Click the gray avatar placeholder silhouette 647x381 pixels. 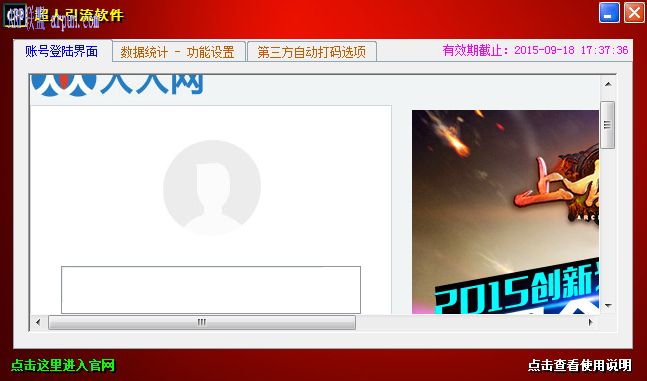(212, 188)
